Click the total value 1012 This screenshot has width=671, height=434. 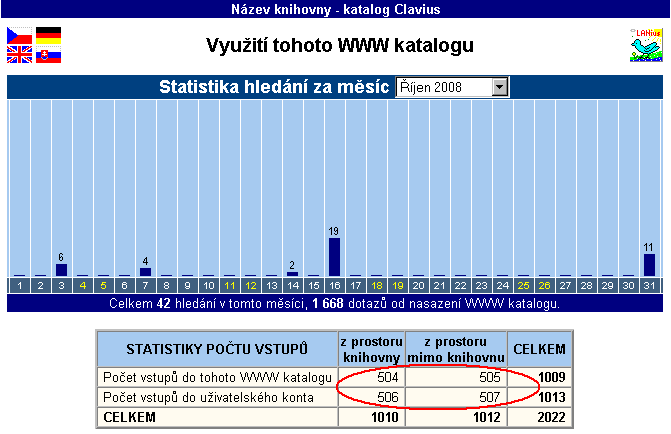tap(487, 417)
